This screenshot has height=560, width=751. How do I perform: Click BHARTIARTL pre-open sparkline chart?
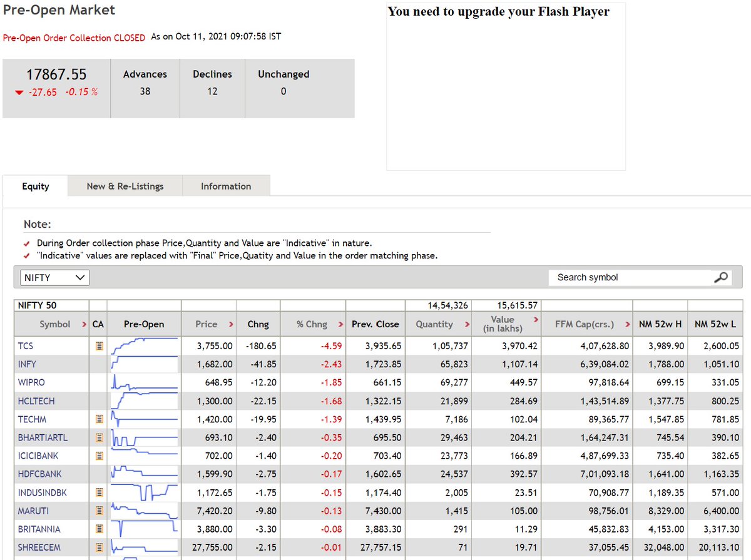[x=144, y=438]
